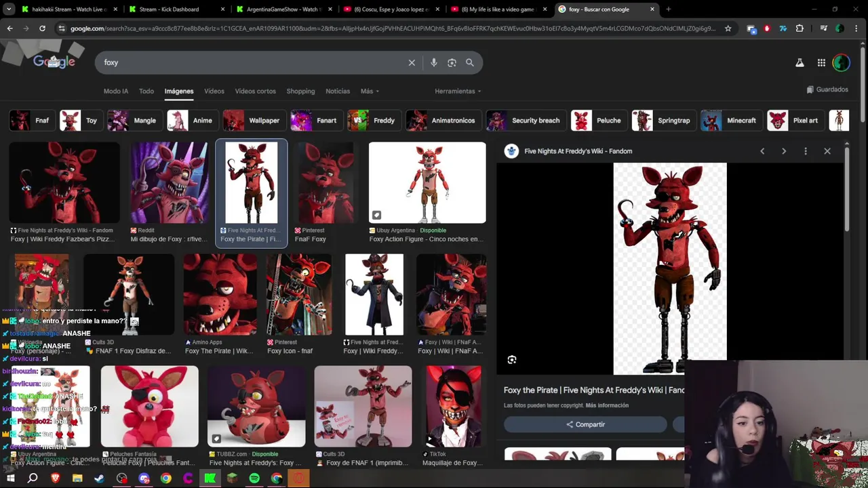Expand the Más dropdown
Screen dimensions: 868x488
point(370,91)
